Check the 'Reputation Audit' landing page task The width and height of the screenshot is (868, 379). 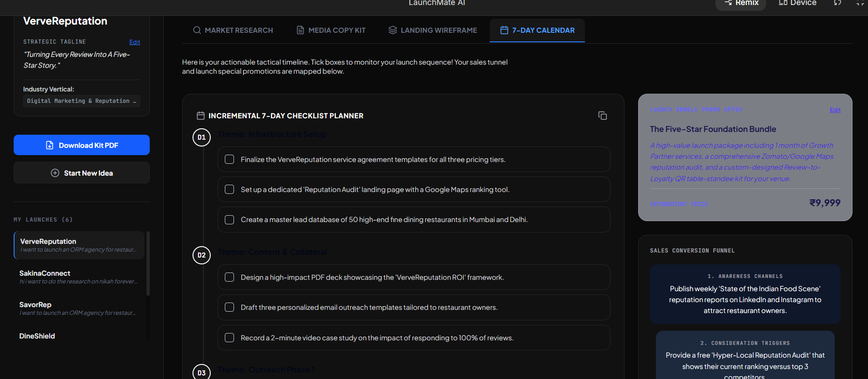(229, 189)
